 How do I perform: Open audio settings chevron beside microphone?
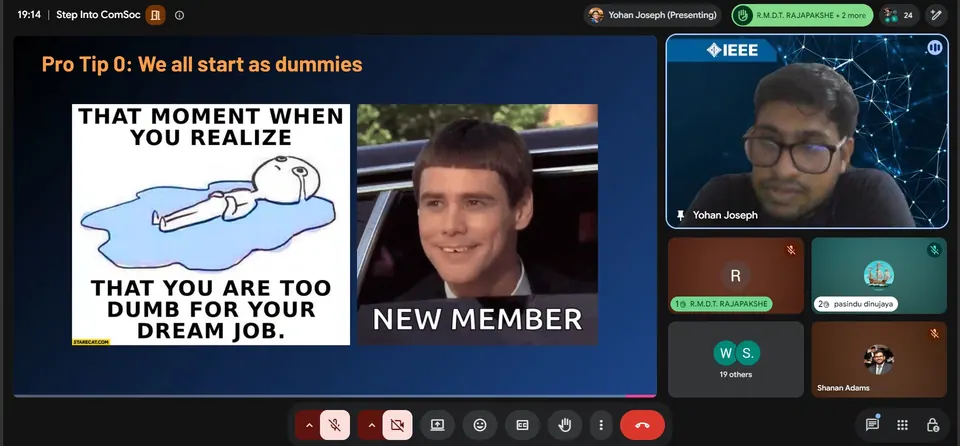click(x=309, y=425)
